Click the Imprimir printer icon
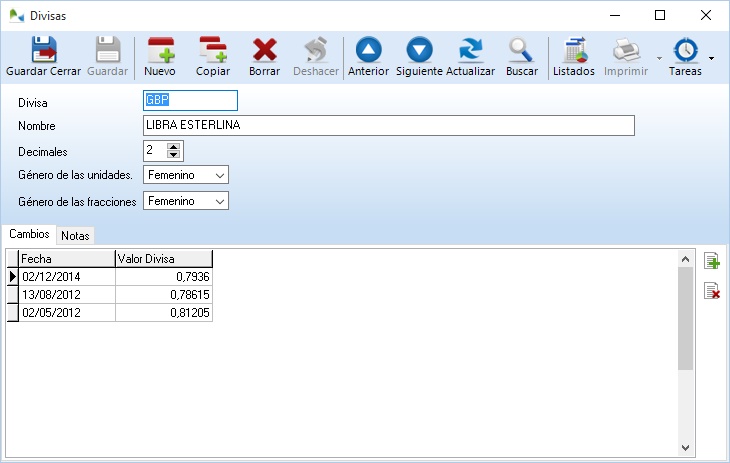Screen dimensions: 730x463 point(626,49)
